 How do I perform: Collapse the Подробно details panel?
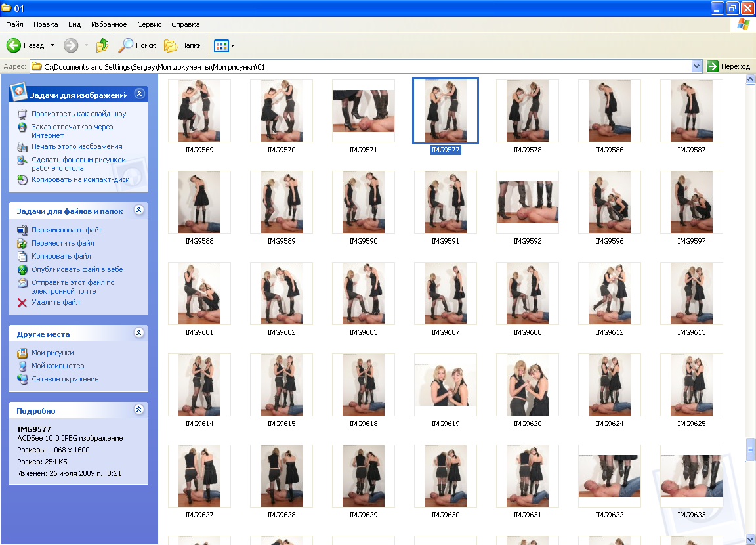tap(139, 410)
